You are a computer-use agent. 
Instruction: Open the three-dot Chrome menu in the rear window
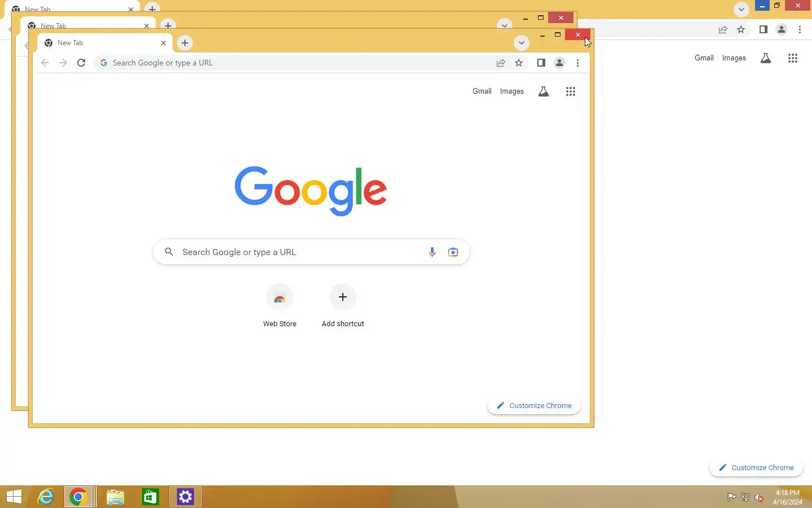(800, 29)
